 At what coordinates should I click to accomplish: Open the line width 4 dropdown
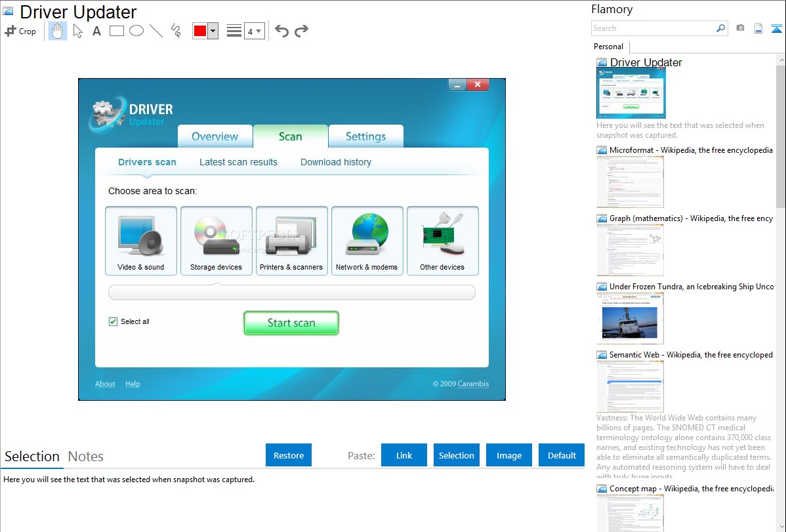pyautogui.click(x=255, y=31)
